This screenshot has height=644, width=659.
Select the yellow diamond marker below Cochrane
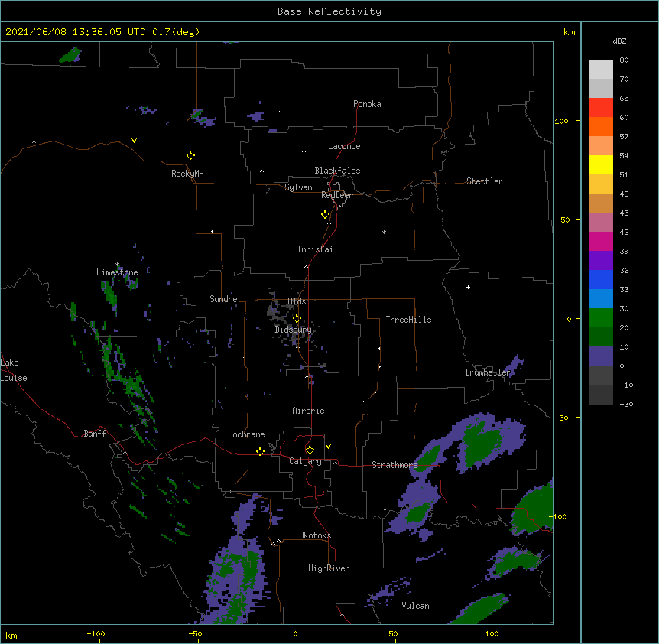pyautogui.click(x=260, y=451)
